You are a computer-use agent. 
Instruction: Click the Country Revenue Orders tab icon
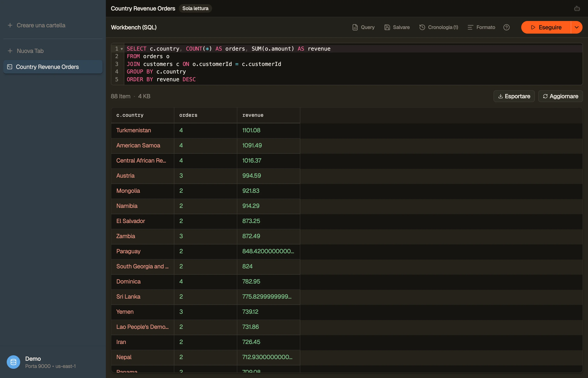[10, 67]
